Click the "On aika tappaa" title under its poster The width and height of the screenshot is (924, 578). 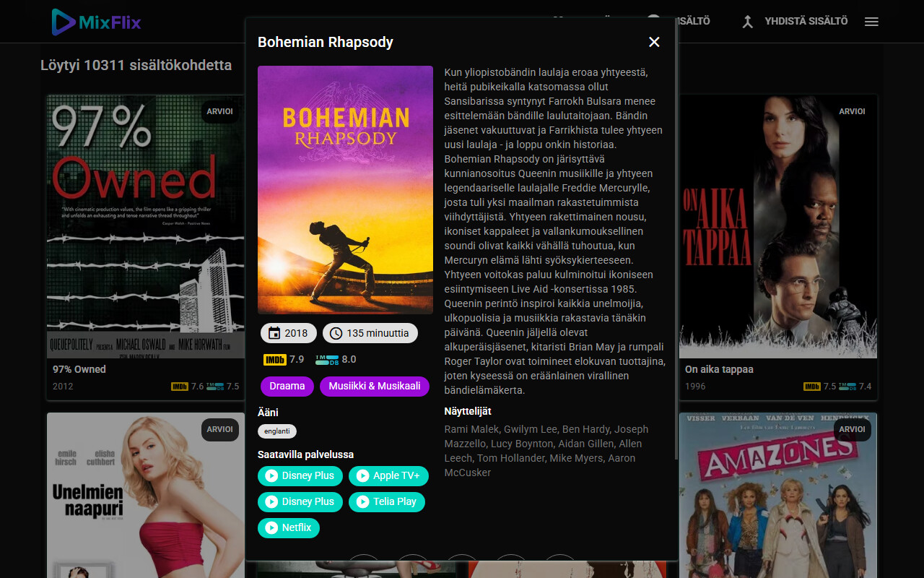point(719,369)
